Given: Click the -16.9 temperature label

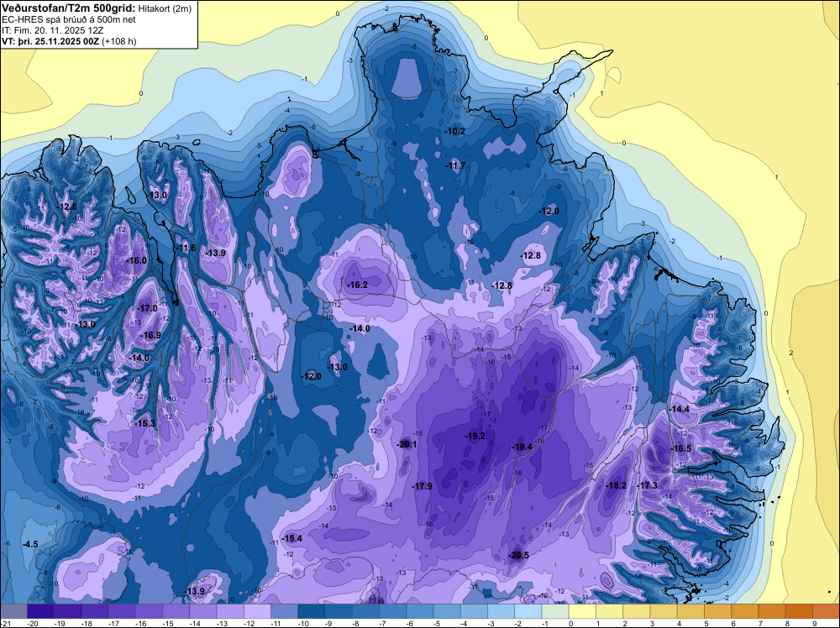Looking at the screenshot, I should click(x=151, y=335).
